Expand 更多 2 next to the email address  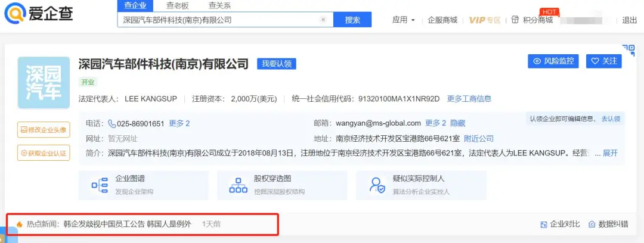click(x=435, y=123)
